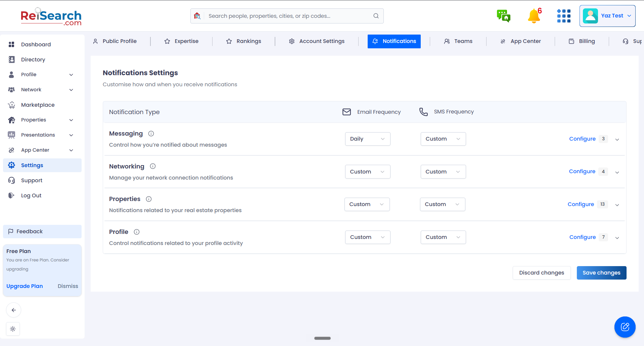The height and width of the screenshot is (346, 644).
Task: Click Configure link for Profile
Action: 582,237
